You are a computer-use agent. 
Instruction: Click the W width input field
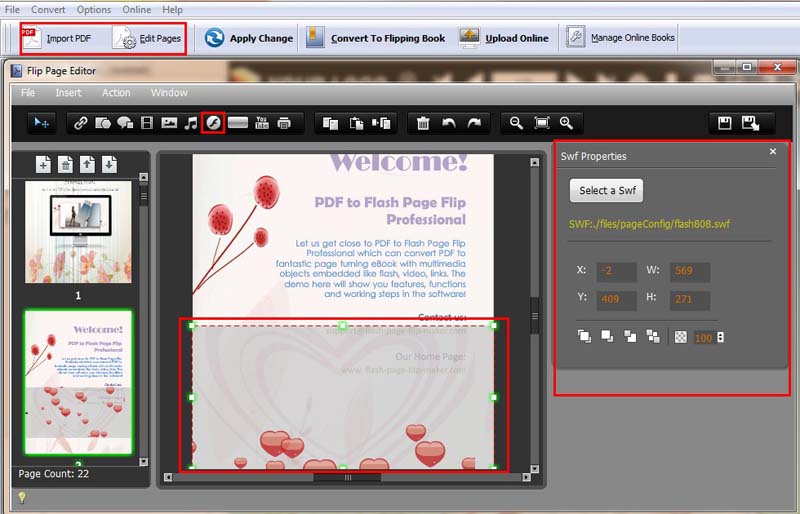(690, 271)
